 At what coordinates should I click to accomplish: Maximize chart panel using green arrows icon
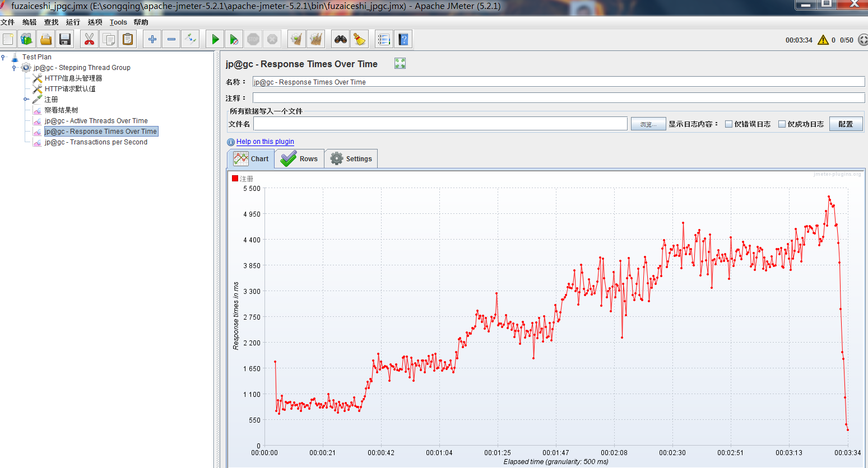400,63
